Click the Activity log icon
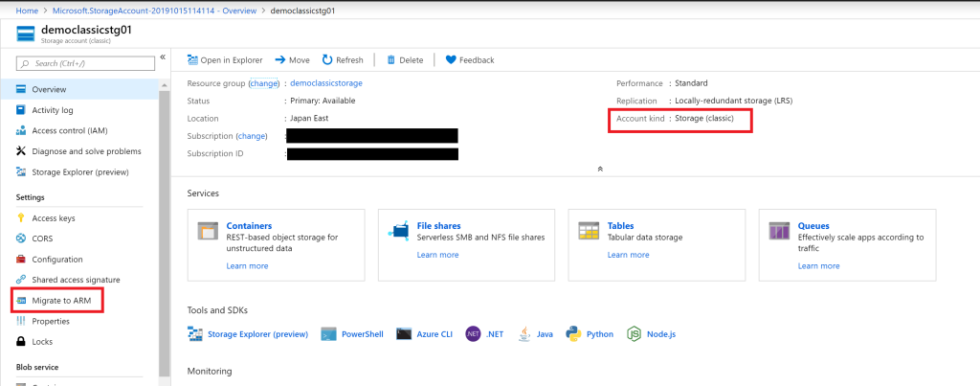Image resolution: width=980 pixels, height=386 pixels. (21, 110)
